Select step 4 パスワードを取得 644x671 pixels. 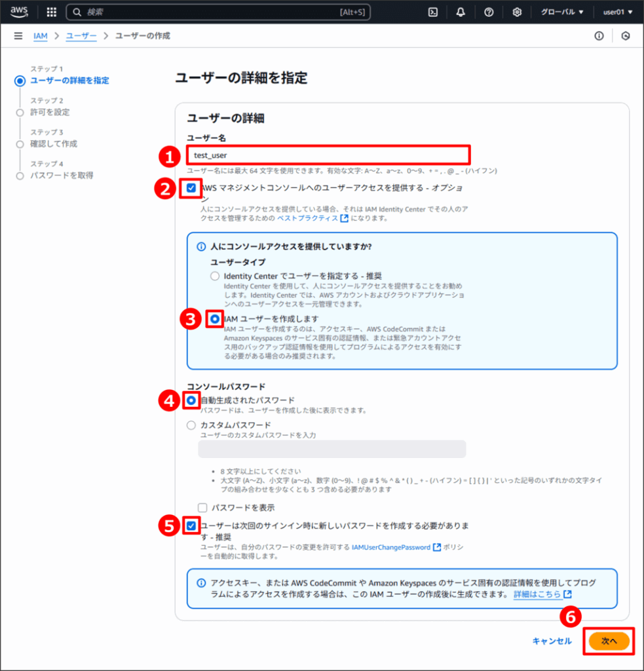click(x=62, y=176)
